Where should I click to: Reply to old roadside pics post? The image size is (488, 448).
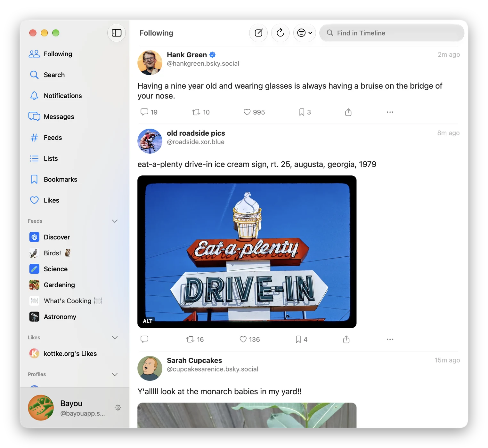[144, 340]
